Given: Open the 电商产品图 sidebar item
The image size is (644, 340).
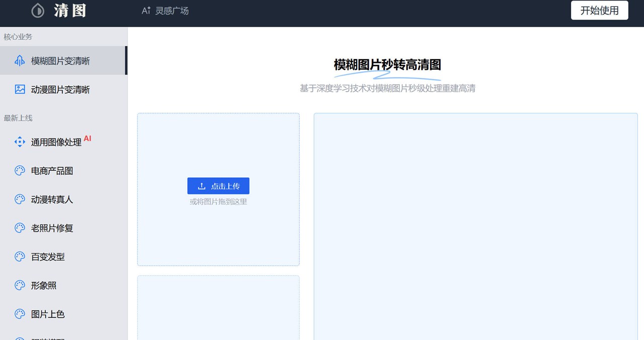Looking at the screenshot, I should coord(63,171).
